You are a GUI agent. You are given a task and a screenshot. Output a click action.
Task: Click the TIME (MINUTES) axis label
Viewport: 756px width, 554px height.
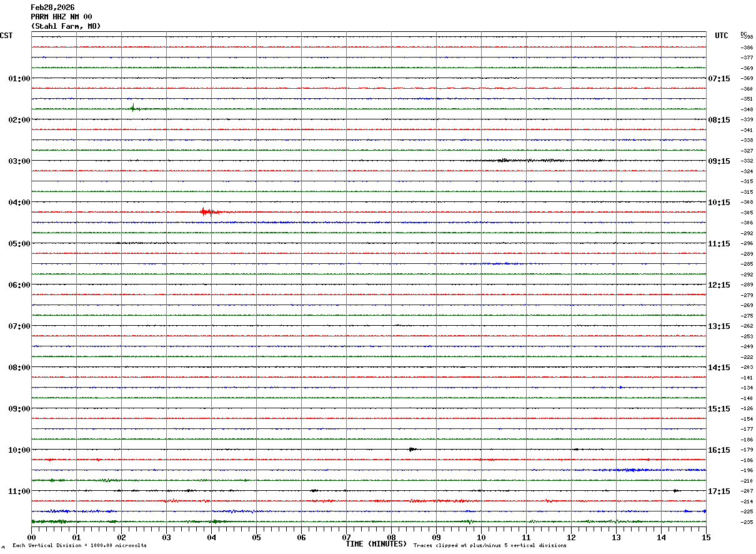pos(376,544)
